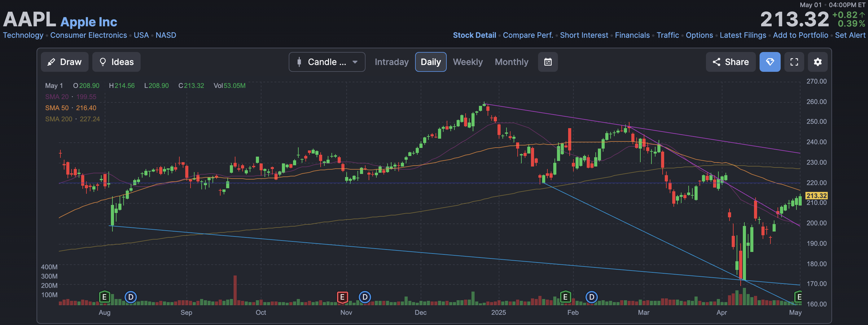Open Short Interest page
This screenshot has width=868, height=325.
coord(584,35)
